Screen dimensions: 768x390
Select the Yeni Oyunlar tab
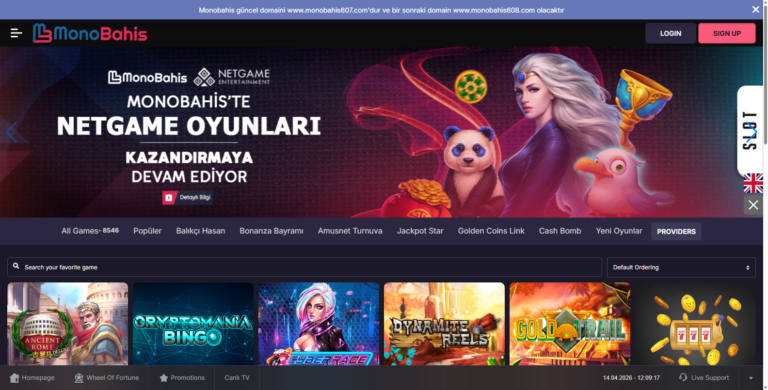pyautogui.click(x=619, y=231)
